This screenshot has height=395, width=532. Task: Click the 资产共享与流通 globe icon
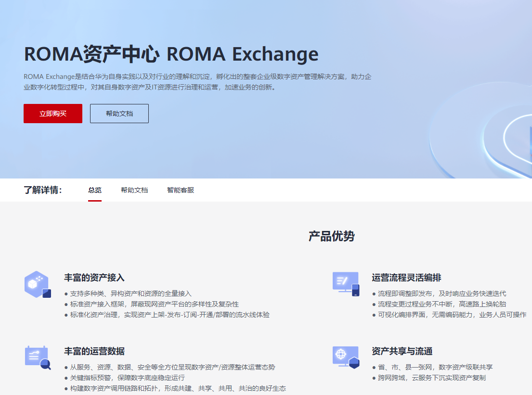(x=346, y=357)
